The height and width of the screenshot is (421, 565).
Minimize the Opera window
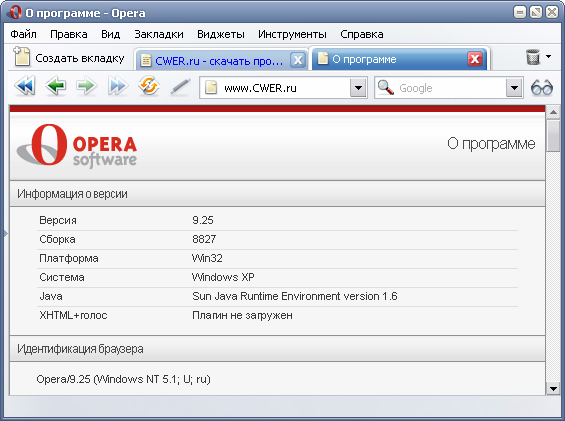(520, 13)
